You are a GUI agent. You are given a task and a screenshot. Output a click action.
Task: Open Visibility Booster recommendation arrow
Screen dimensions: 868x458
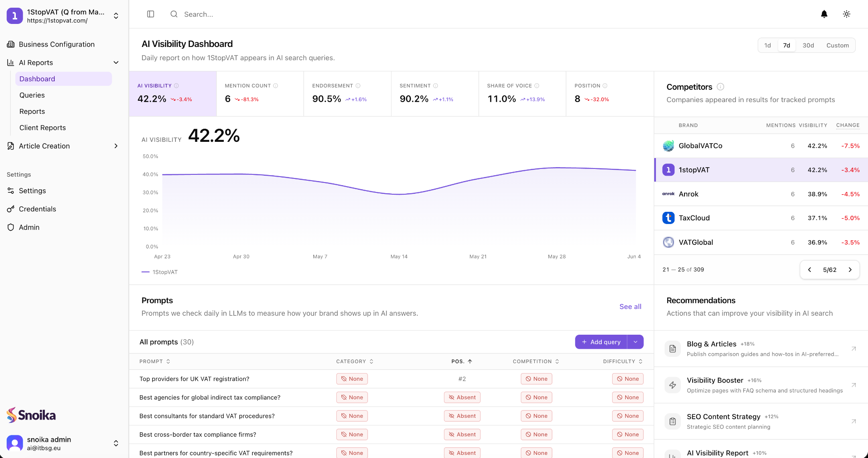[854, 385]
